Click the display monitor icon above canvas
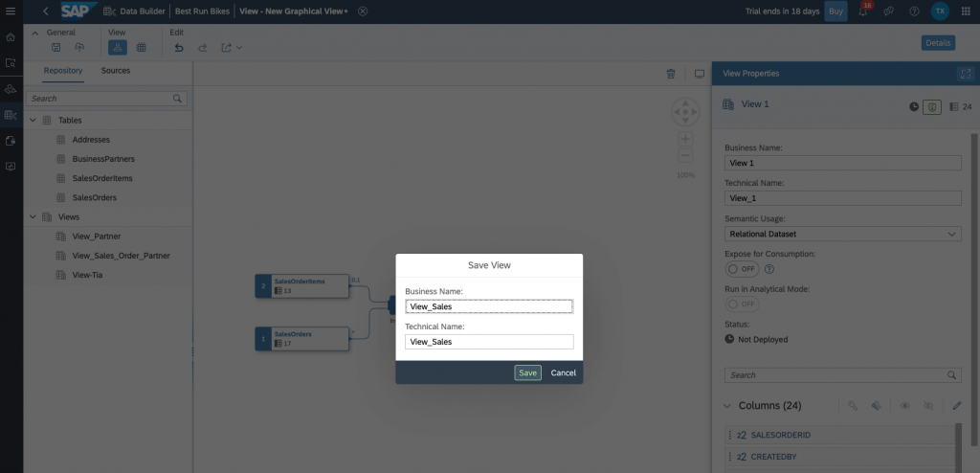 (x=700, y=74)
